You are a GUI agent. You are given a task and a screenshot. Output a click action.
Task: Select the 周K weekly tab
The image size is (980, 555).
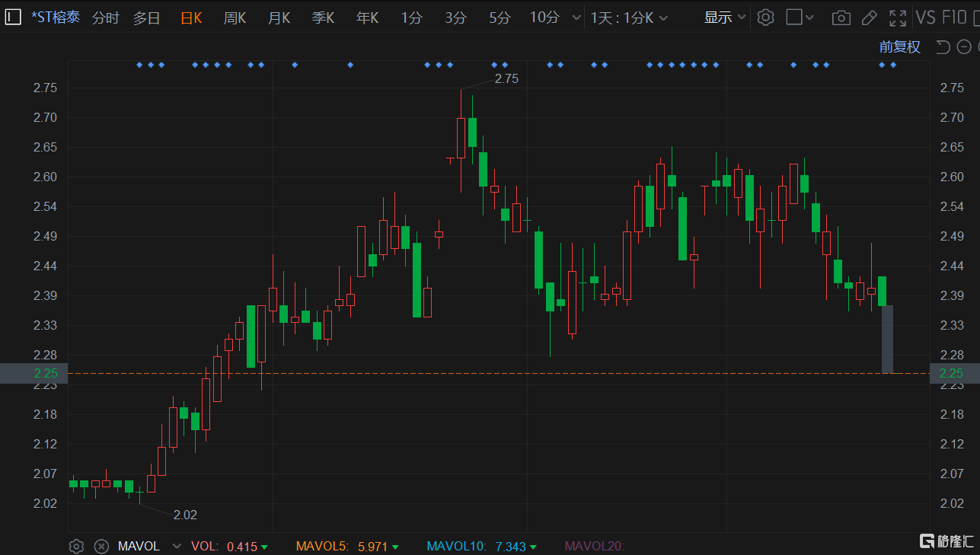pyautogui.click(x=235, y=18)
